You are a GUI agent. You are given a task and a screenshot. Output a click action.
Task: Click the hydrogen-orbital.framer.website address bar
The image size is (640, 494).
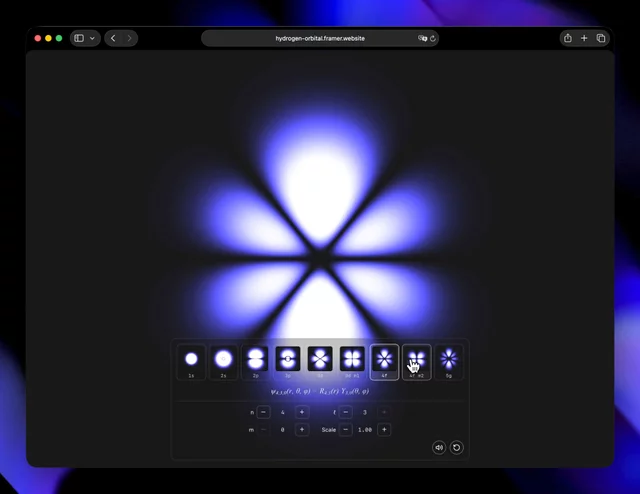(x=320, y=38)
